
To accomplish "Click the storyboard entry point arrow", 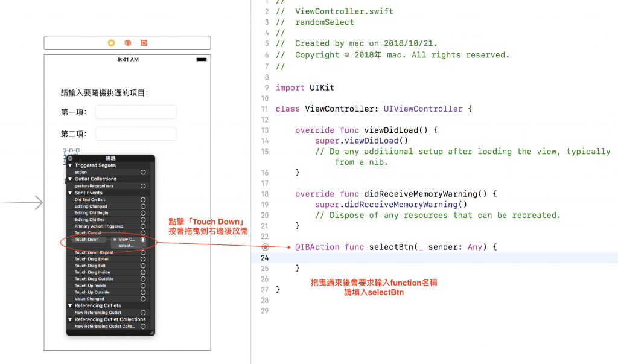I will [x=22, y=203].
